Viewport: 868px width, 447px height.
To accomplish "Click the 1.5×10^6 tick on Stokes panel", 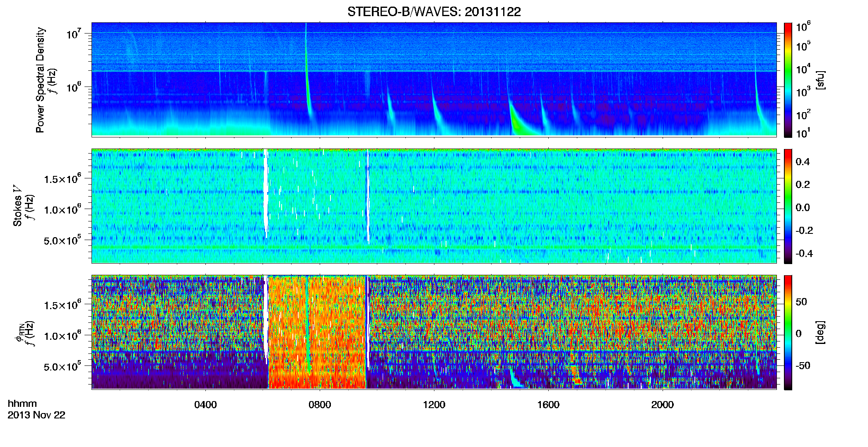I will (62, 179).
